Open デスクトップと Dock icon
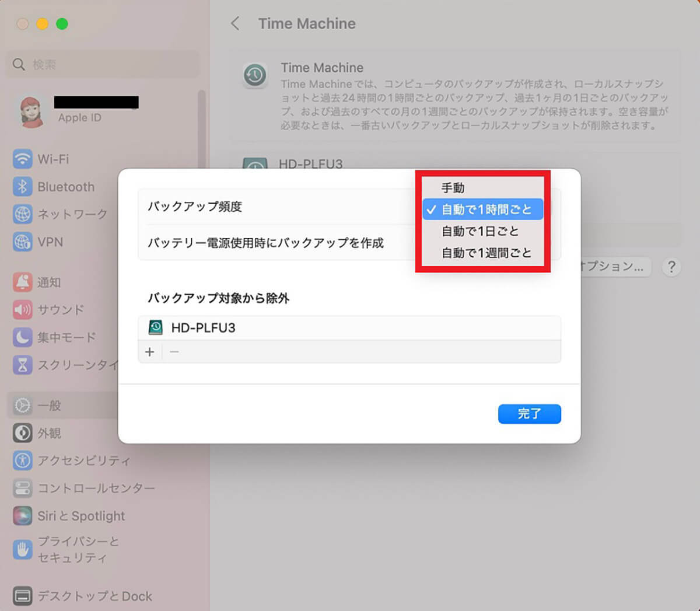 click(x=22, y=596)
